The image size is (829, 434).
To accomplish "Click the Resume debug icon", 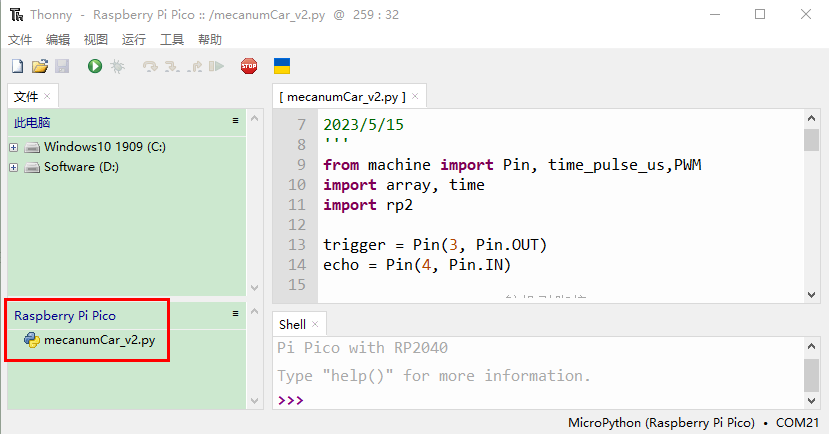I will click(x=216, y=66).
